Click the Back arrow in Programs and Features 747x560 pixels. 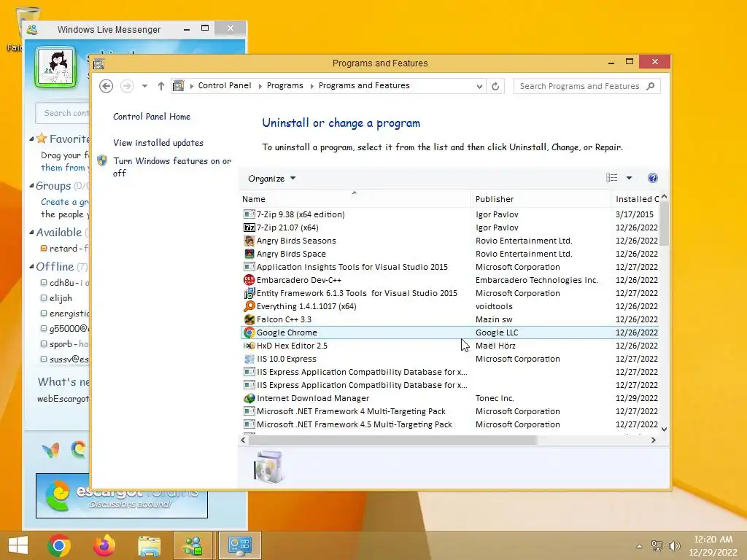pos(107,86)
